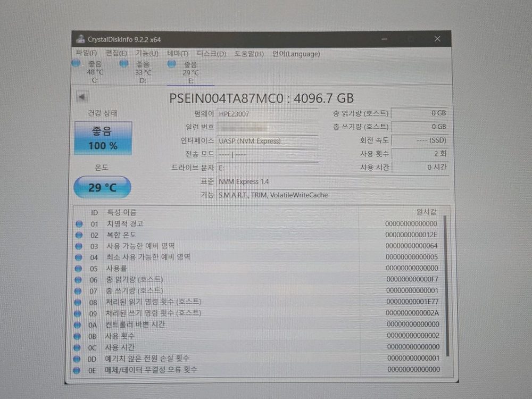Minimize the CrystalDiskInfo window
Viewport: 532px width, 399px height.
pos(384,39)
